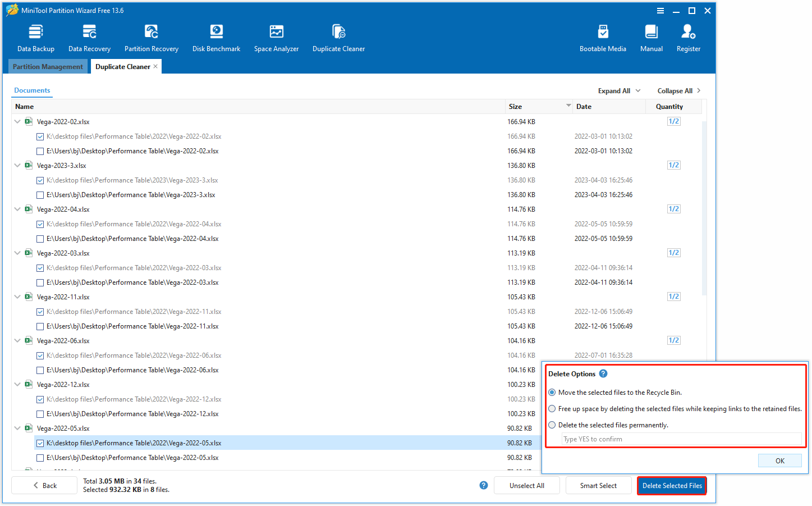This screenshot has width=812, height=506.
Task: Click the Delete Selected Files button
Action: click(x=672, y=485)
